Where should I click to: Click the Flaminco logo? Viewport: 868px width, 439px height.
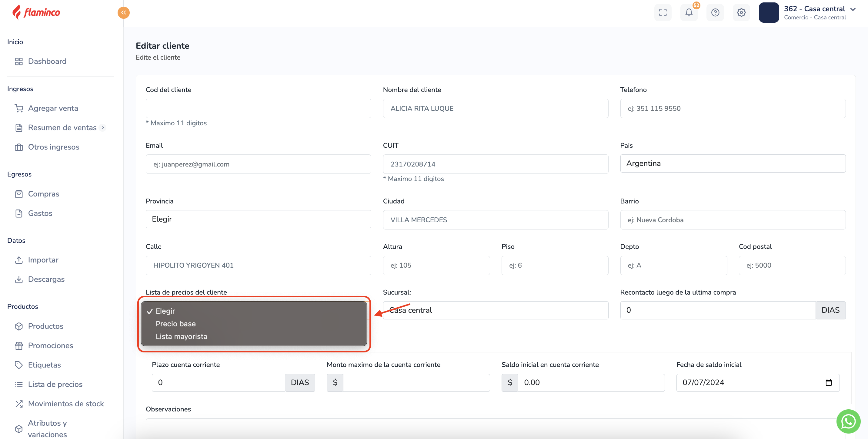tap(36, 12)
